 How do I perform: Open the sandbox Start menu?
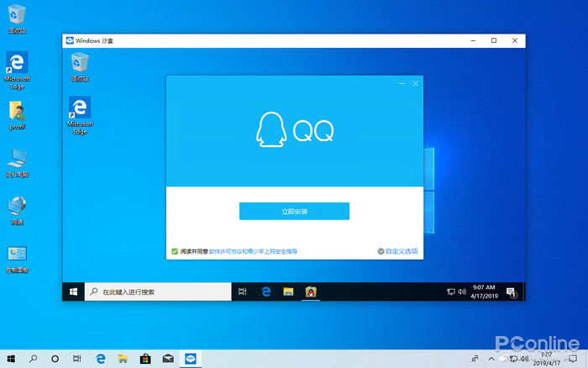click(74, 292)
